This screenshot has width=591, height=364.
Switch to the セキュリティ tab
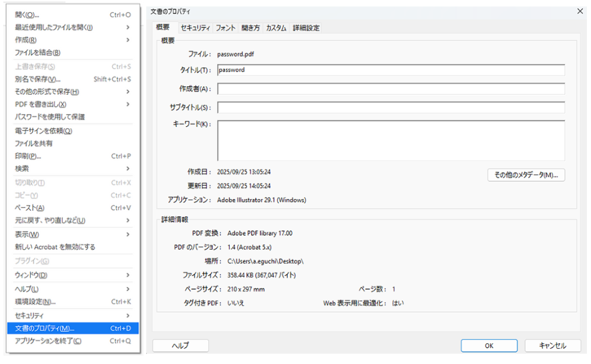tap(195, 28)
